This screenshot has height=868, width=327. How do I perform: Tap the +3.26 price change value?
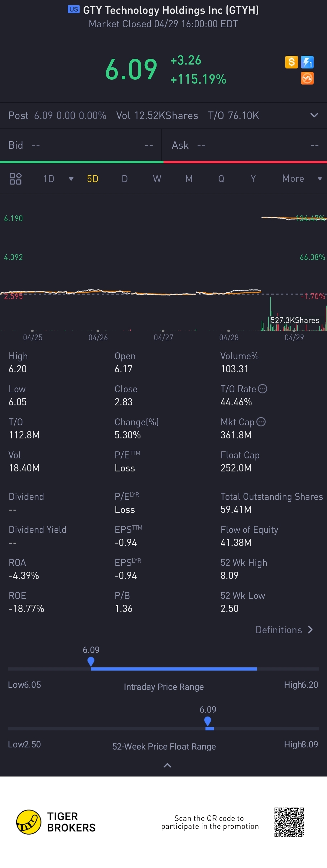click(x=186, y=60)
